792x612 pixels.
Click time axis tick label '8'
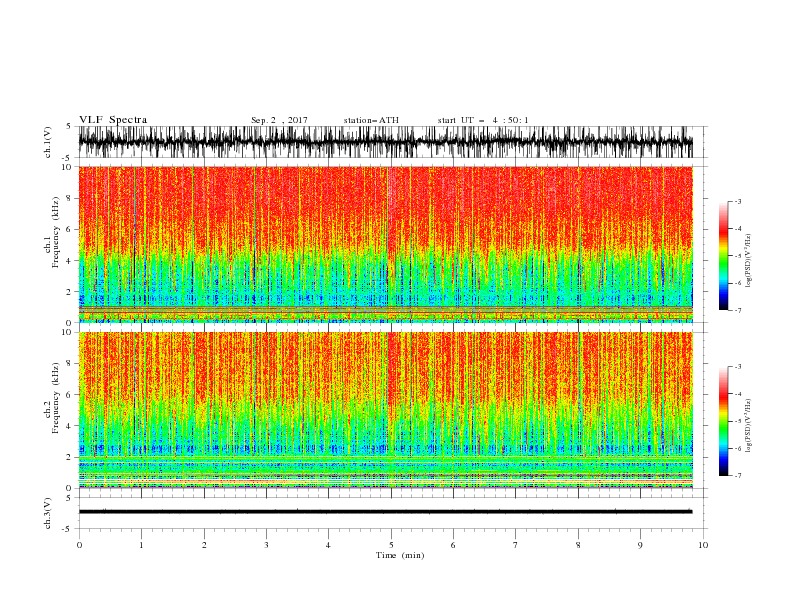coord(578,545)
